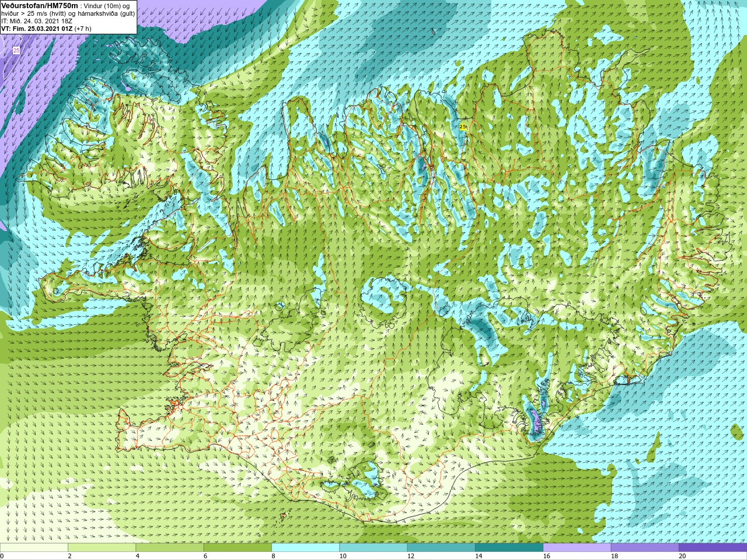This screenshot has width=747, height=560.
Task: Click the 'Vindur (10m) og' text
Action: [107, 6]
